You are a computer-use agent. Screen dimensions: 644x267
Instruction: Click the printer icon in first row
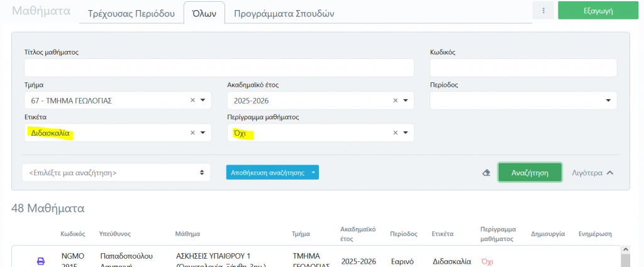coord(41,261)
